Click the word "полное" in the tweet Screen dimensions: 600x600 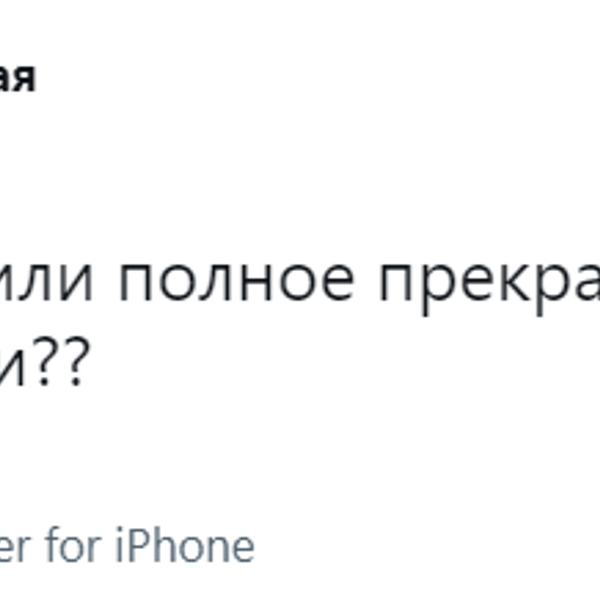coord(237,282)
